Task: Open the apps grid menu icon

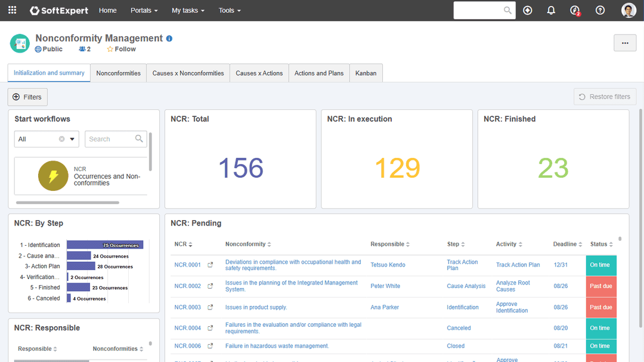Action: coord(12,10)
